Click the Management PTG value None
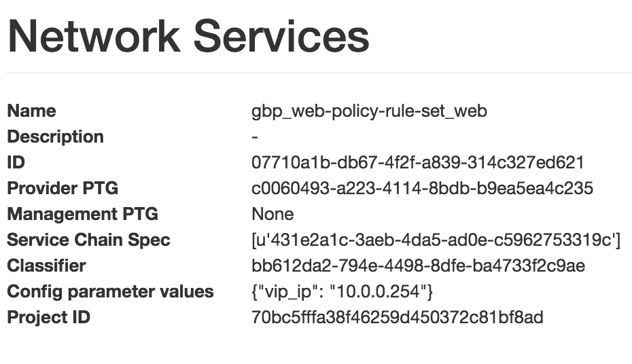The width and height of the screenshot is (632, 364). (273, 214)
